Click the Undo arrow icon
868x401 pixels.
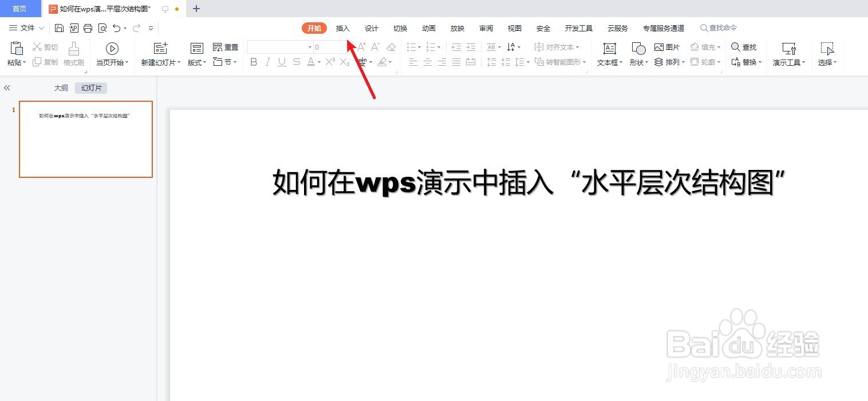(x=117, y=28)
